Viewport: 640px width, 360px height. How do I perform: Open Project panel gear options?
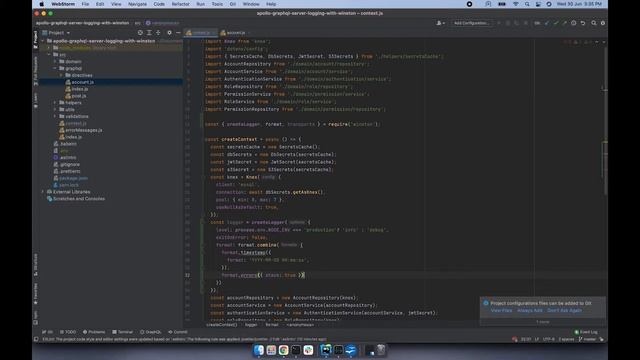[x=169, y=33]
